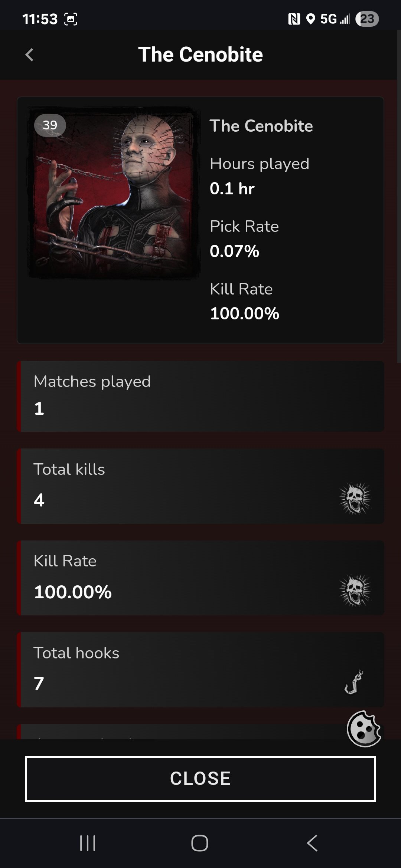This screenshot has width=401, height=868.
Task: Tap the back arrow beside The Cenobite title
Action: 29,55
